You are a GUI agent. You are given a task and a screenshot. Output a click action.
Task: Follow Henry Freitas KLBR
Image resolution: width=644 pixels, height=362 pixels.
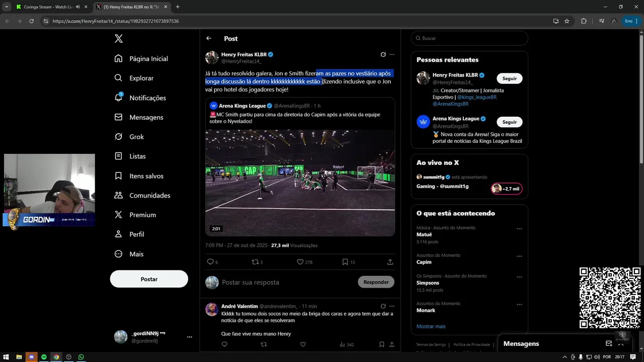coord(509,78)
